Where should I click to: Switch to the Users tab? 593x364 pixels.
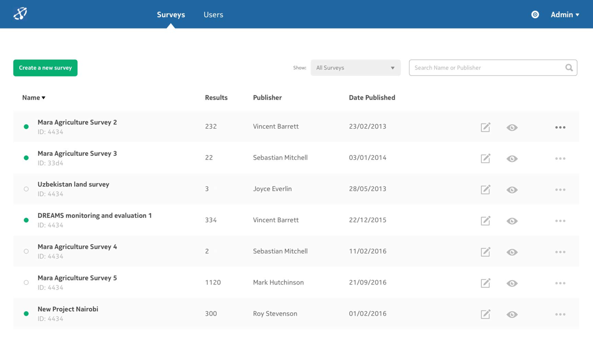[x=213, y=15]
